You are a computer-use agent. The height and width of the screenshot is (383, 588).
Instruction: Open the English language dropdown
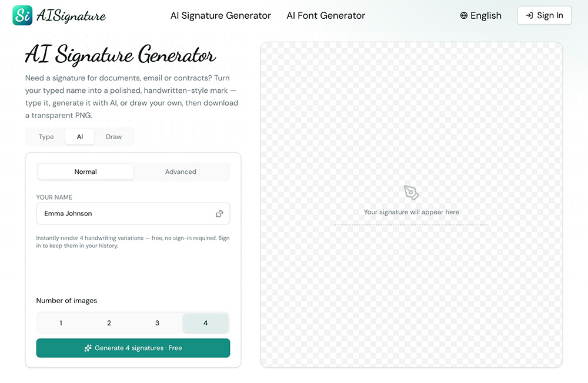click(481, 15)
